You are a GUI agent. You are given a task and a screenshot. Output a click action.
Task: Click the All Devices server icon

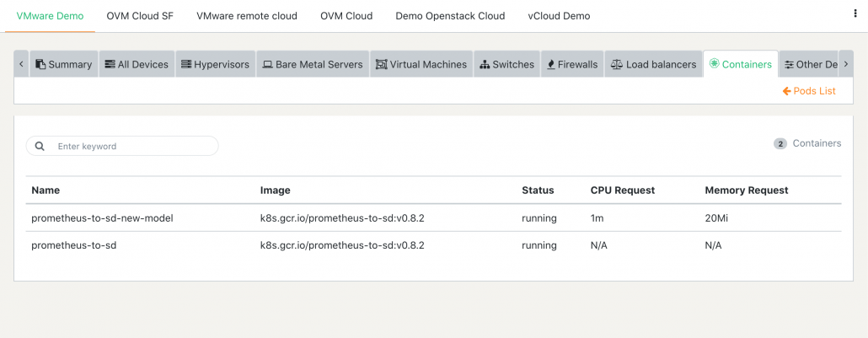(110, 64)
